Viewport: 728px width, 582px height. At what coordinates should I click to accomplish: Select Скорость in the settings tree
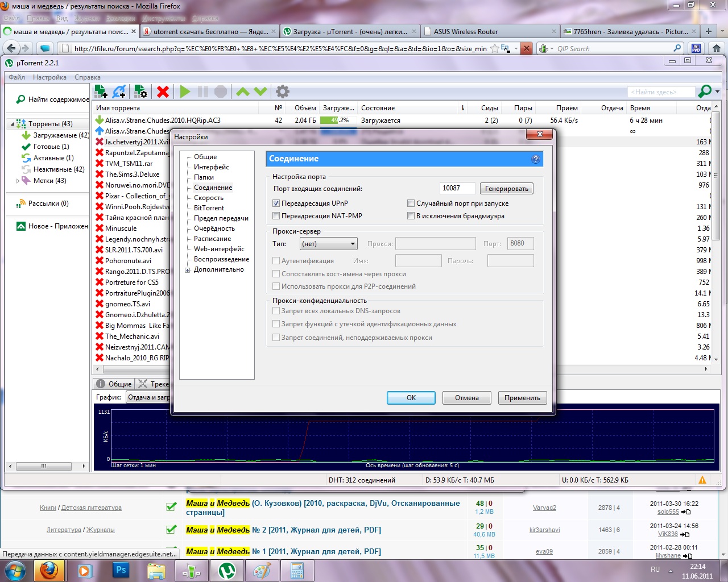(209, 198)
